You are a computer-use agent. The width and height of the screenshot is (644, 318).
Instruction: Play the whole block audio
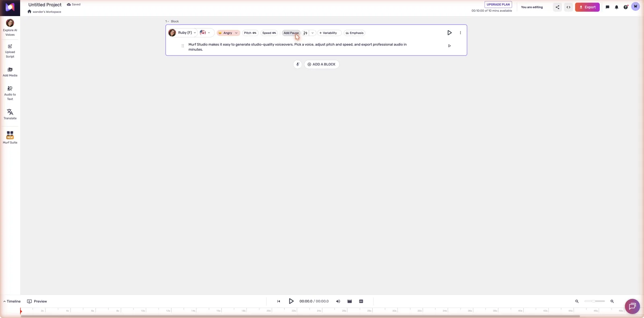click(450, 33)
